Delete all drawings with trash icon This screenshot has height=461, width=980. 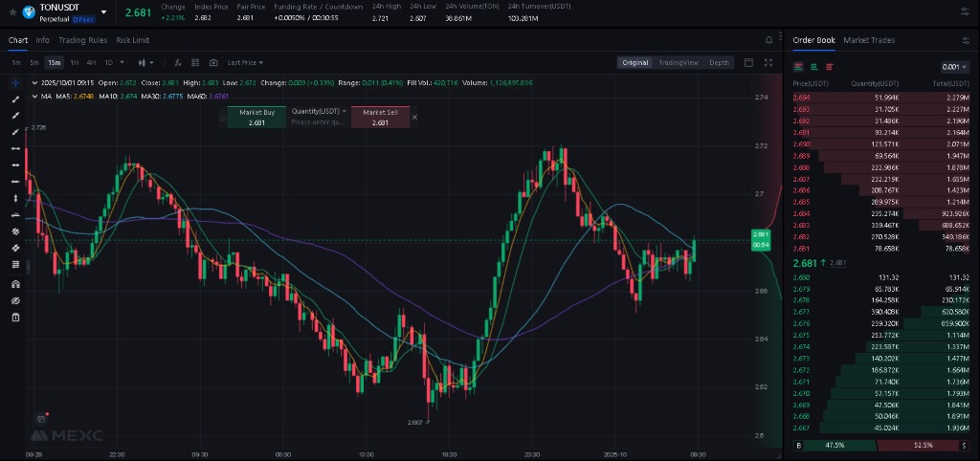tap(15, 318)
